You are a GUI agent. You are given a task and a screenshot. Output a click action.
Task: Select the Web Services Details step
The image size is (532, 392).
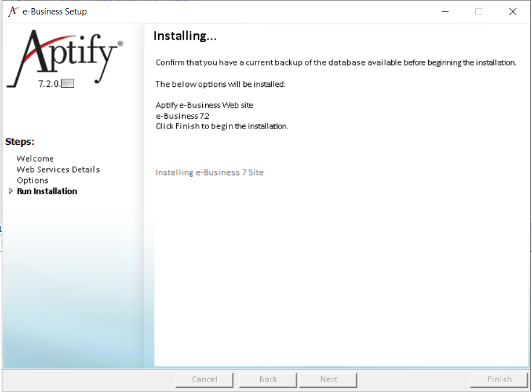click(x=58, y=170)
